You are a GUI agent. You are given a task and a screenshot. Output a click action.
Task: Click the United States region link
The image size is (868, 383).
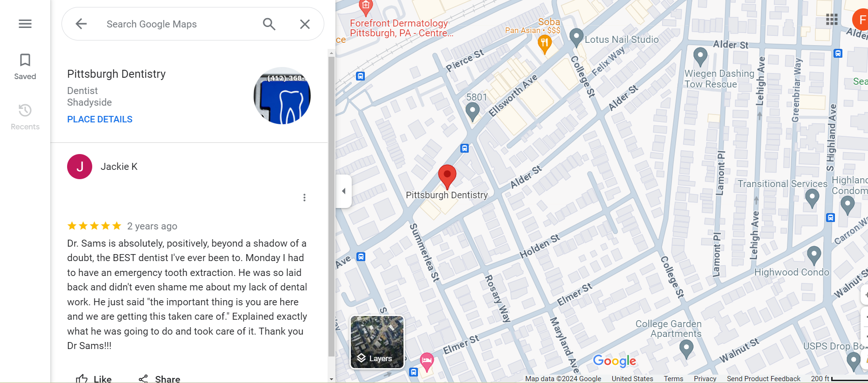tap(632, 379)
